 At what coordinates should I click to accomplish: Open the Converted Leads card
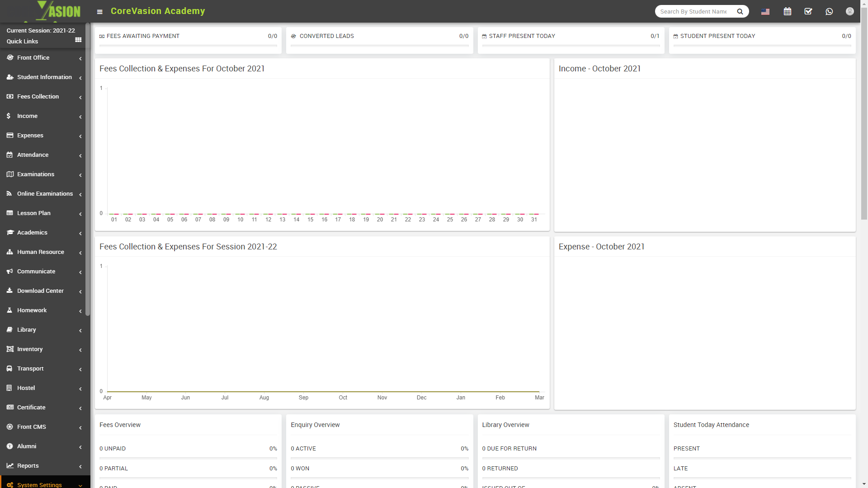(379, 40)
